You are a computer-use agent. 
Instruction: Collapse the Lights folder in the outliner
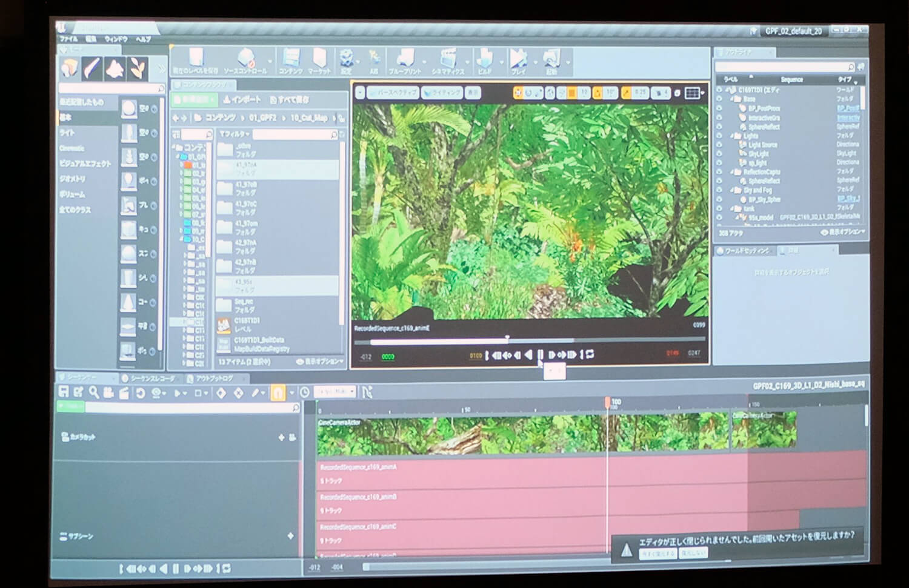tap(732, 136)
